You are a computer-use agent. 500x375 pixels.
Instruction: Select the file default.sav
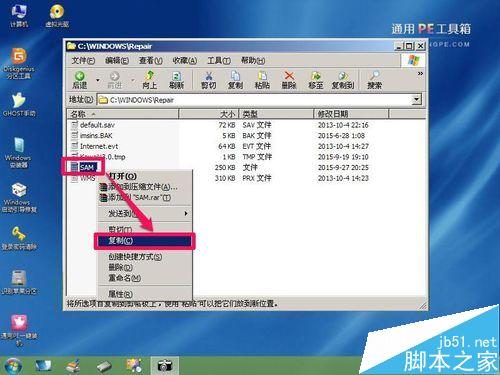[x=93, y=125]
